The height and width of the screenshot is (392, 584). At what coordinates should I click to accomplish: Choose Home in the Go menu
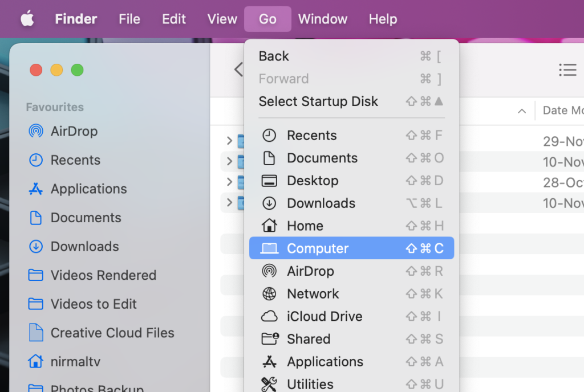coord(351,226)
